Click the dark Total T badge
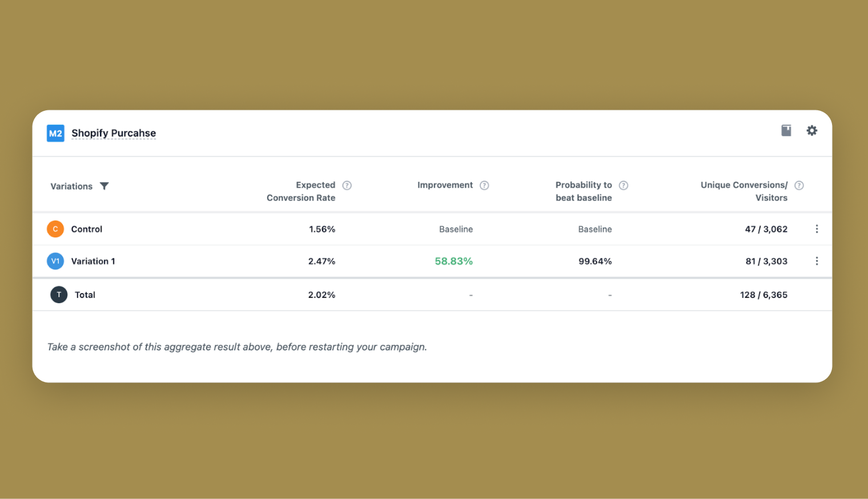868x499 pixels. 59,294
